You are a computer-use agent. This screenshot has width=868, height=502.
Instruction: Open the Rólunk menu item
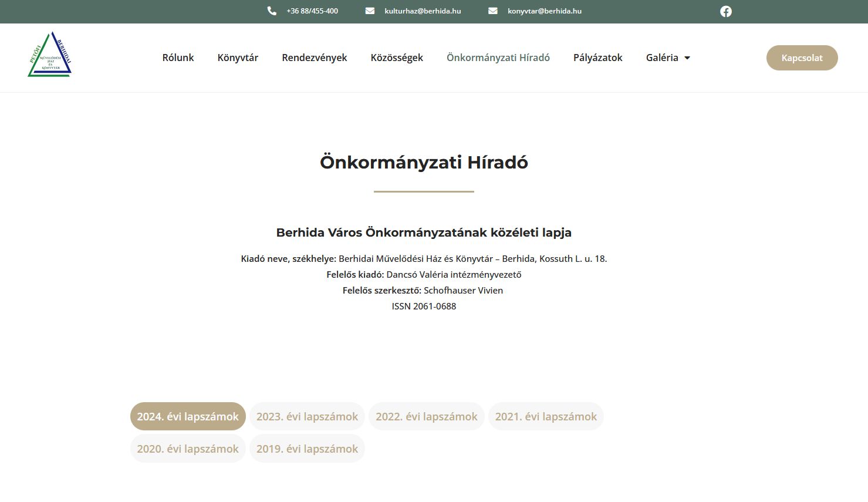[178, 58]
